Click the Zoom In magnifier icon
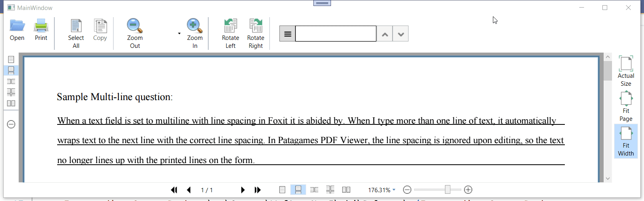This screenshot has width=644, height=201. (194, 26)
